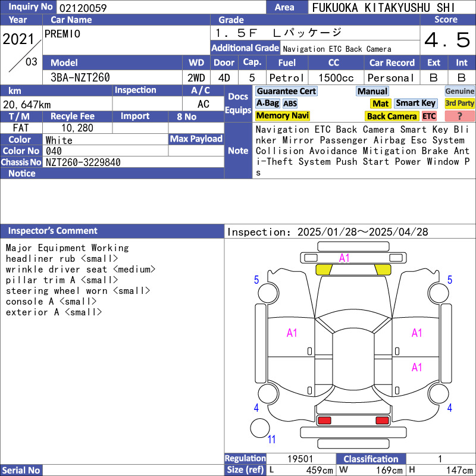The width and height of the screenshot is (476, 476).
Task: Click the Back Camera equipment badge
Action: (x=392, y=116)
